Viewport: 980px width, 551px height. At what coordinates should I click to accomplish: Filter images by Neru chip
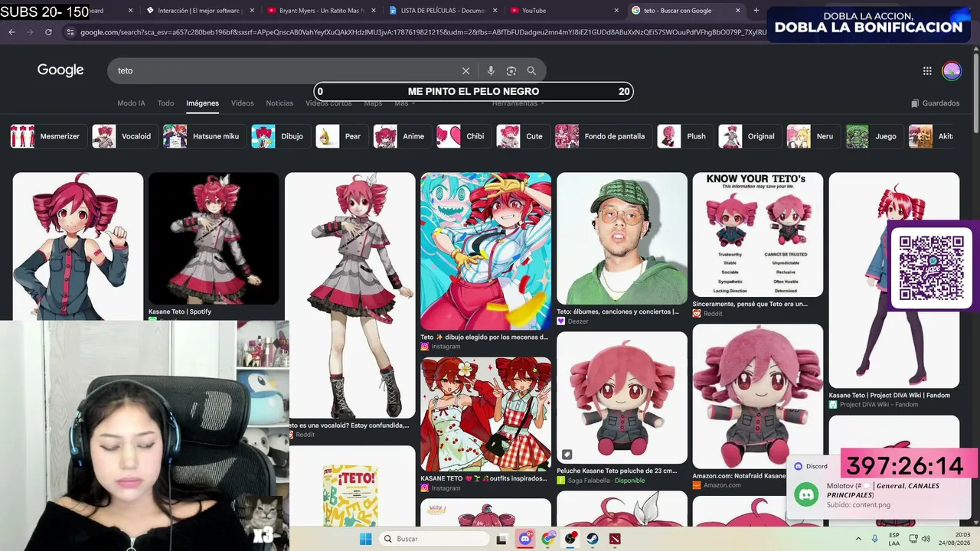pyautogui.click(x=812, y=136)
